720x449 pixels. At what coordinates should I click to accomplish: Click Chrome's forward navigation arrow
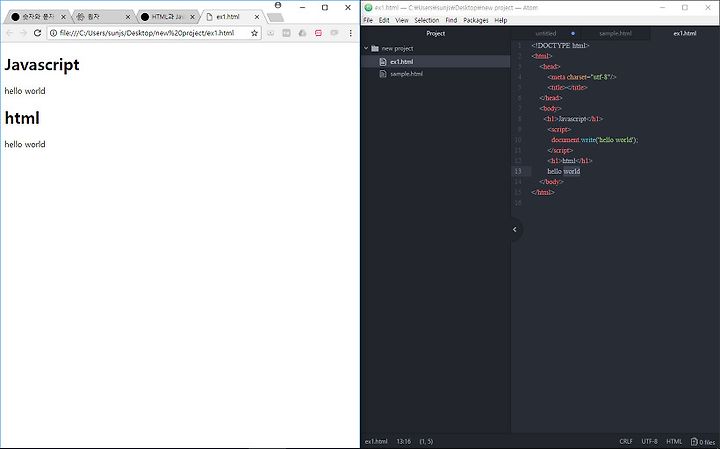pos(23,33)
